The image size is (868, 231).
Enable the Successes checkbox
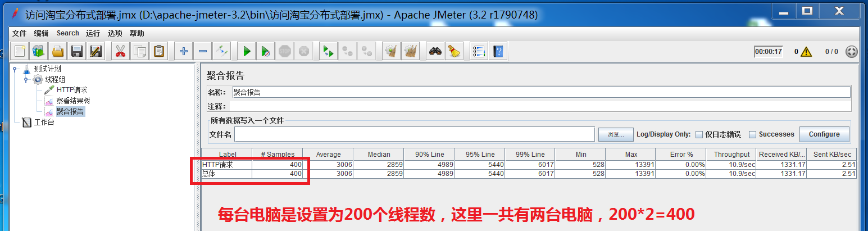[x=752, y=134]
